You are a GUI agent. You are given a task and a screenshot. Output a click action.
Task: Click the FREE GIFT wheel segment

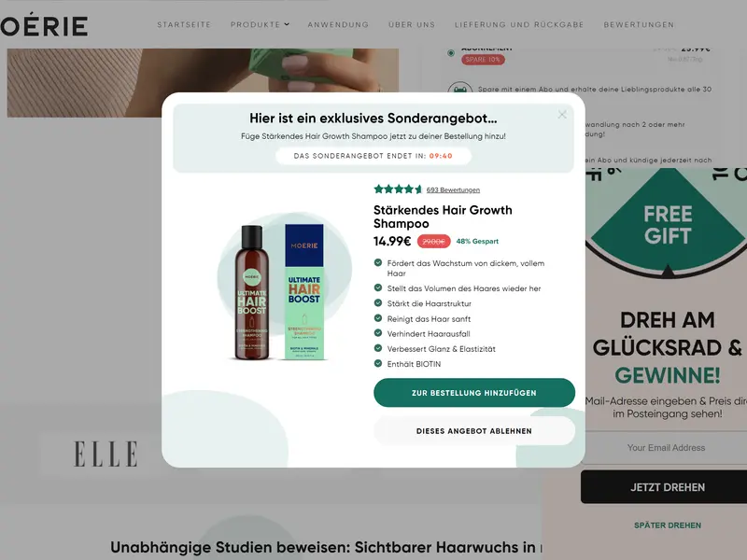[668, 225]
